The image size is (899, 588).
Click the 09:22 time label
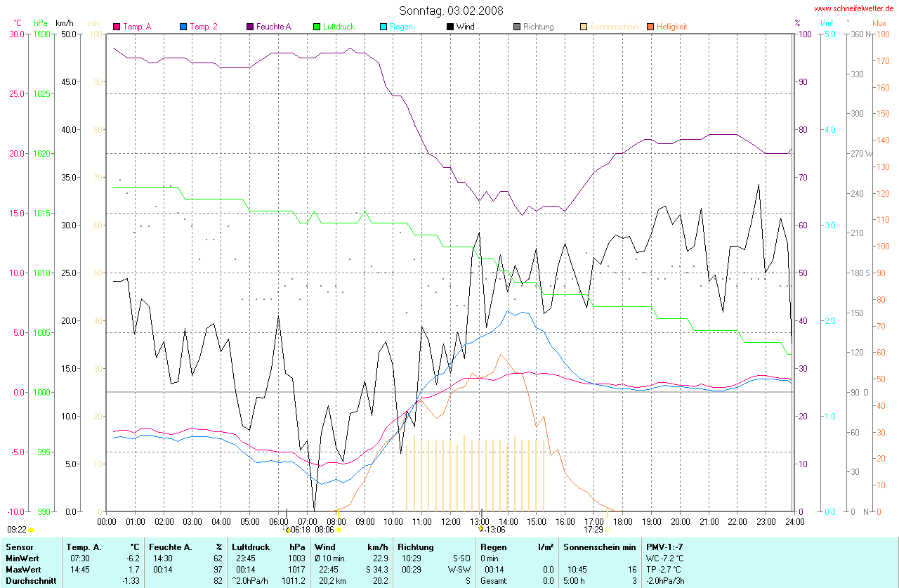[17, 530]
